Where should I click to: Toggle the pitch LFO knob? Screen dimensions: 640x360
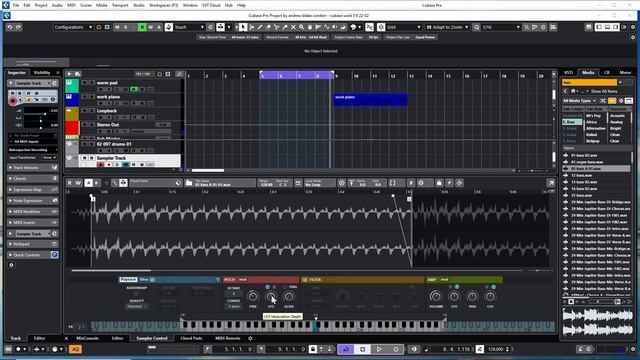(x=271, y=297)
